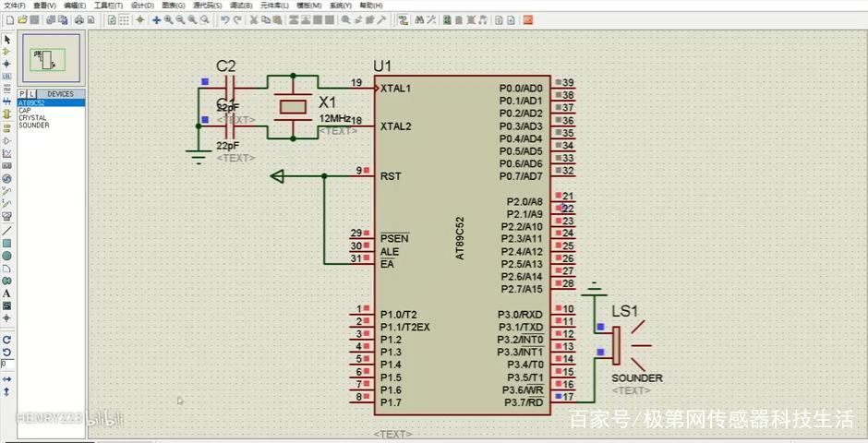The height and width of the screenshot is (443, 868).
Task: Toggle the grid display icon
Action: click(x=125, y=20)
